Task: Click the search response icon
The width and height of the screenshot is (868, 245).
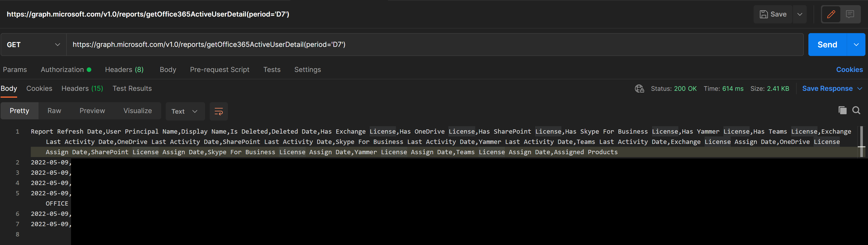Action: click(856, 110)
